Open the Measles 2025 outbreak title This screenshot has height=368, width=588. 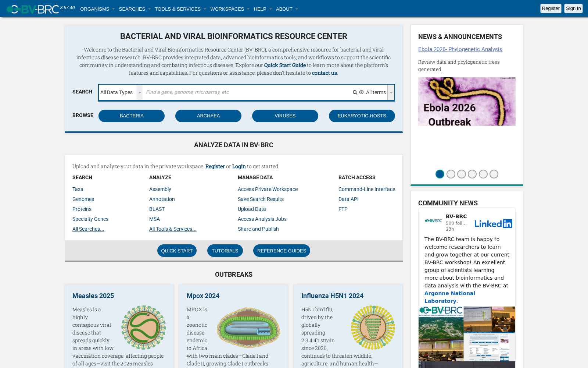[93, 296]
